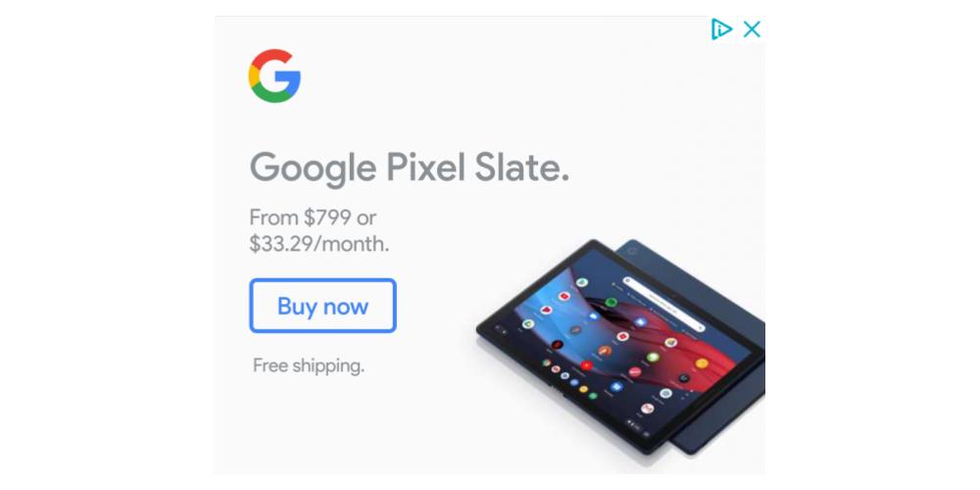980x490 pixels.
Task: Click the Buy now button
Action: point(322,306)
